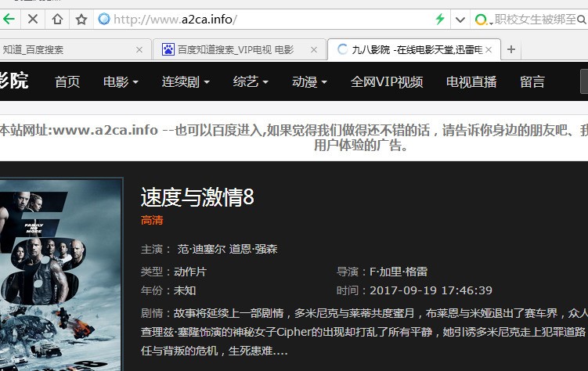
Task: Stop loading the page with the X button
Action: 33,19
